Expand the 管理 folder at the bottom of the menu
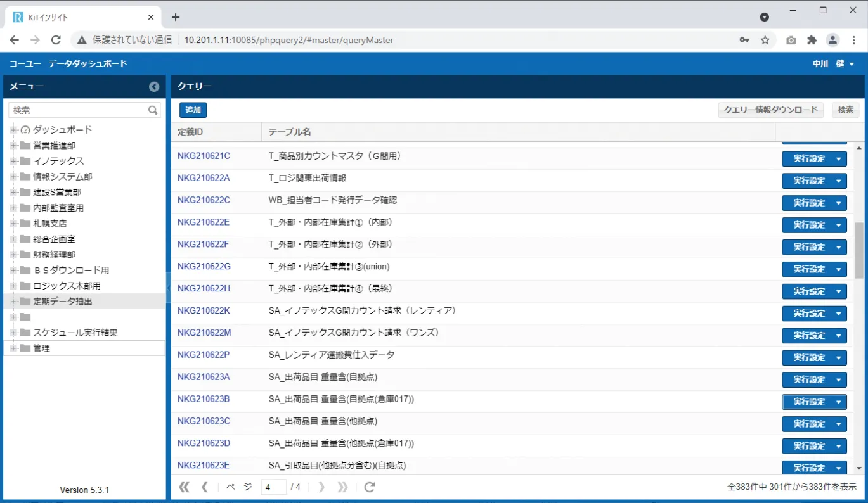The height and width of the screenshot is (503, 868). tap(12, 347)
